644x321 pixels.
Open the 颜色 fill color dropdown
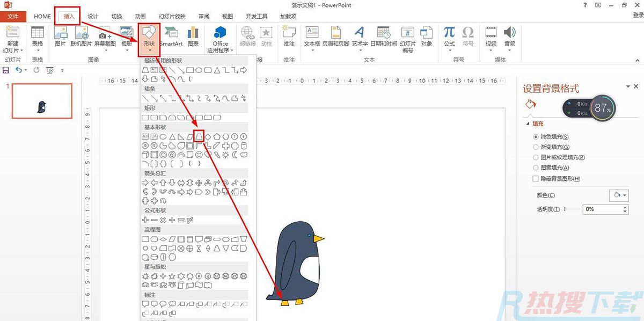coord(618,195)
